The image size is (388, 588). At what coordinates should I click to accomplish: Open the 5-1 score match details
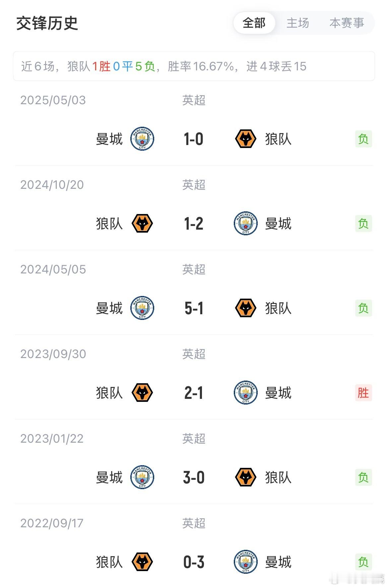194,308
